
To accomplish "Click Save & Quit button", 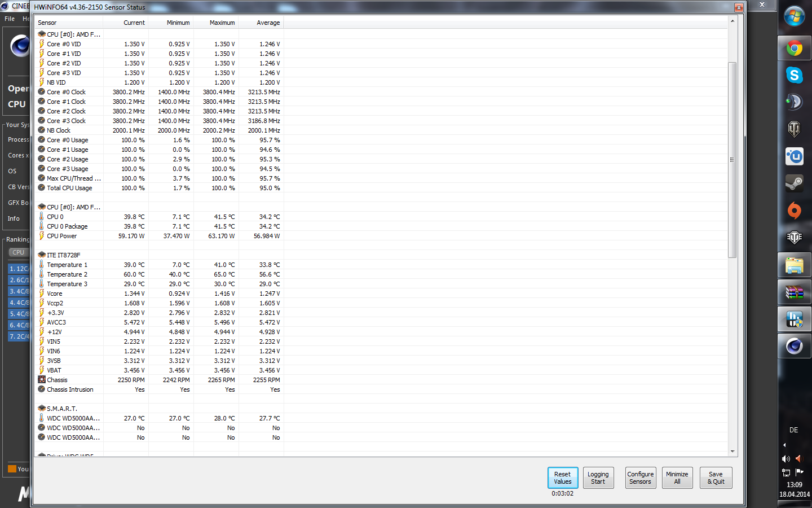I will pyautogui.click(x=716, y=478).
